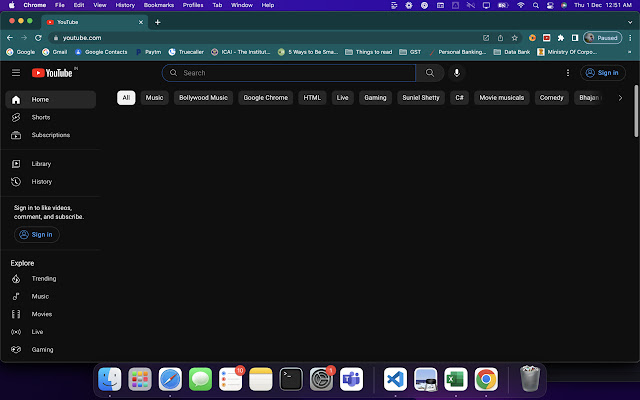This screenshot has height=400, width=640.
Task: Click the search magnifier button
Action: [x=430, y=73]
